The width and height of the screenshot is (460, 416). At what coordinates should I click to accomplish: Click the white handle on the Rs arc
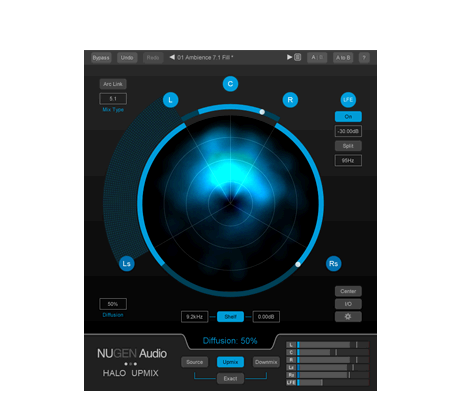pos(298,264)
